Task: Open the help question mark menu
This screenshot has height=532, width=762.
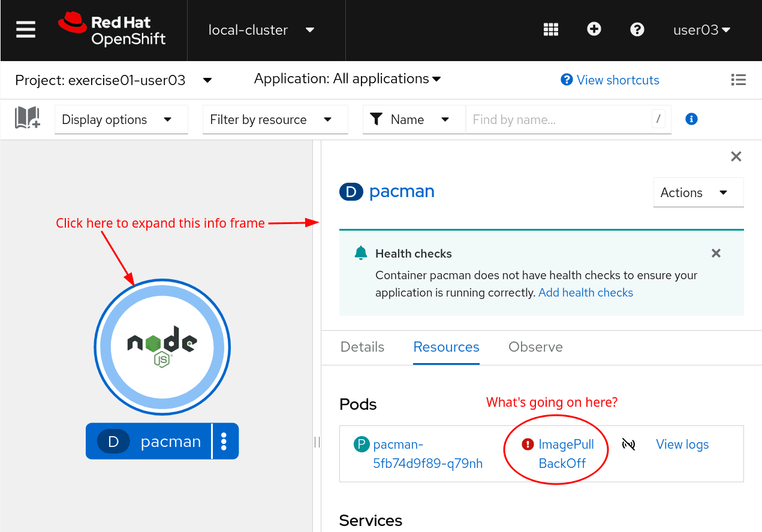Action: (637, 29)
